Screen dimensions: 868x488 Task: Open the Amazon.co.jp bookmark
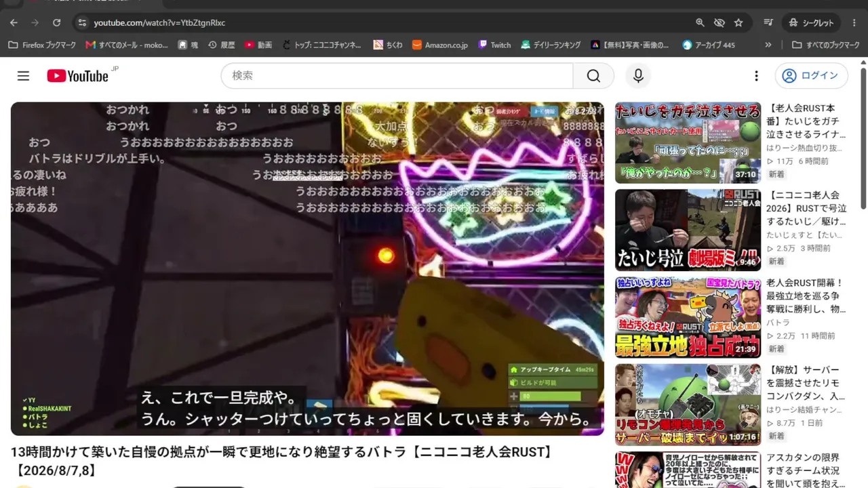[439, 45]
